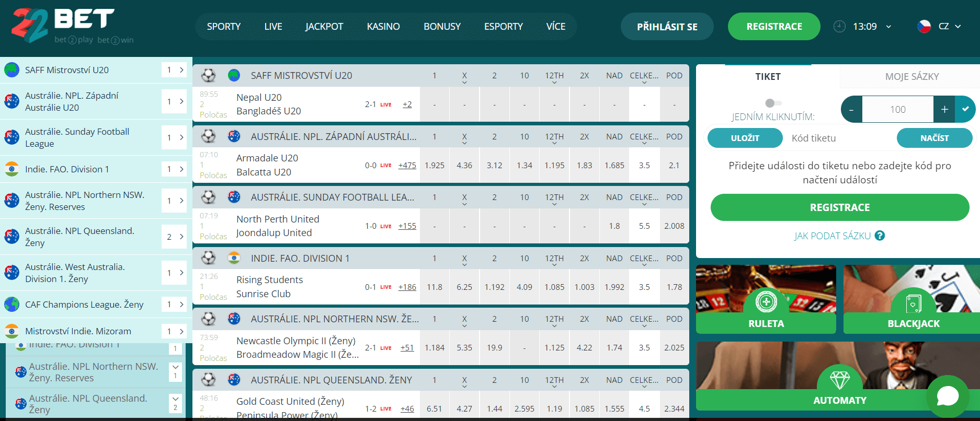Expand the 13:09 time zone dropdown
The height and width of the screenshot is (421, 980).
coord(888,27)
